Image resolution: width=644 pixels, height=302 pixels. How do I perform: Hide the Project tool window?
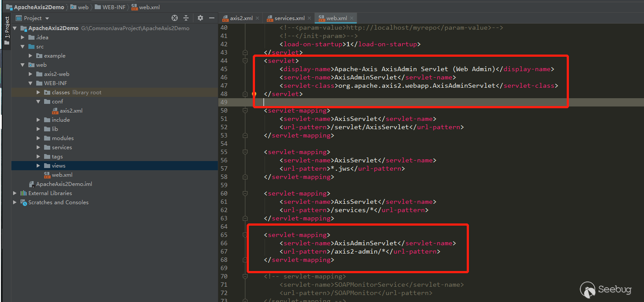212,18
